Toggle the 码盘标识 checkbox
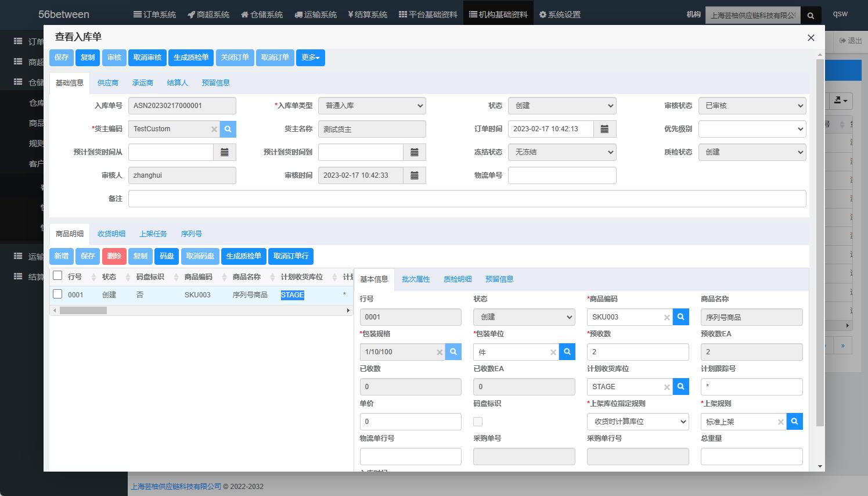This screenshot has height=496, width=868. coord(478,422)
